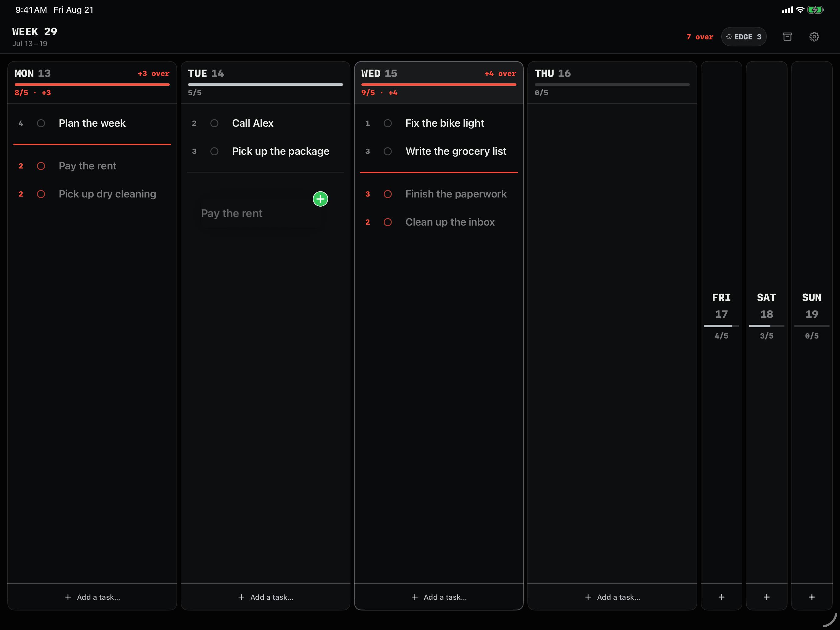Tick 'Finish the paperwork' circle
Image resolution: width=840 pixels, height=630 pixels.
[387, 194]
